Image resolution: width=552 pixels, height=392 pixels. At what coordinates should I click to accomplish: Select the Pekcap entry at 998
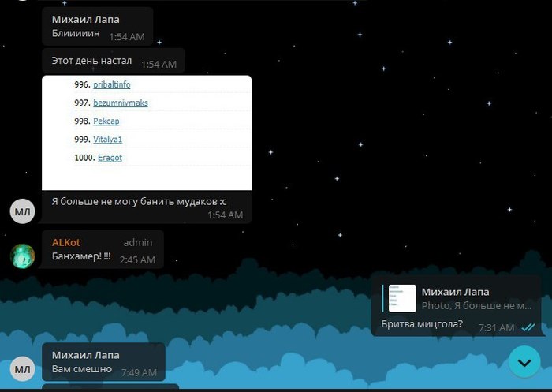[106, 121]
